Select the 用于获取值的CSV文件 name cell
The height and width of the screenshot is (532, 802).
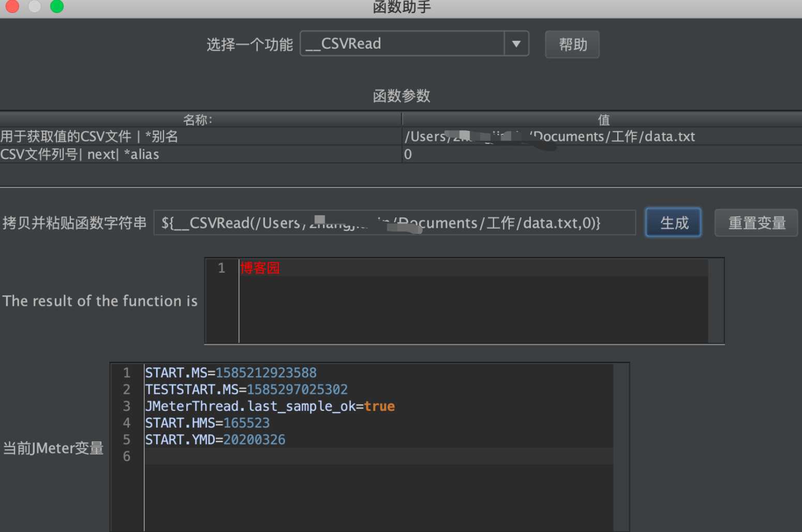point(201,137)
